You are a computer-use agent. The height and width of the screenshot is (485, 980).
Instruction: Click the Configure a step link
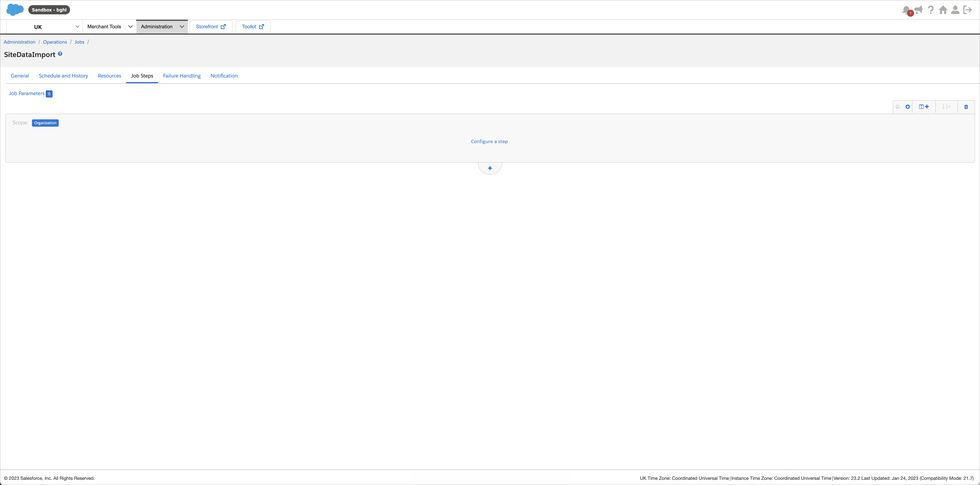[489, 142]
